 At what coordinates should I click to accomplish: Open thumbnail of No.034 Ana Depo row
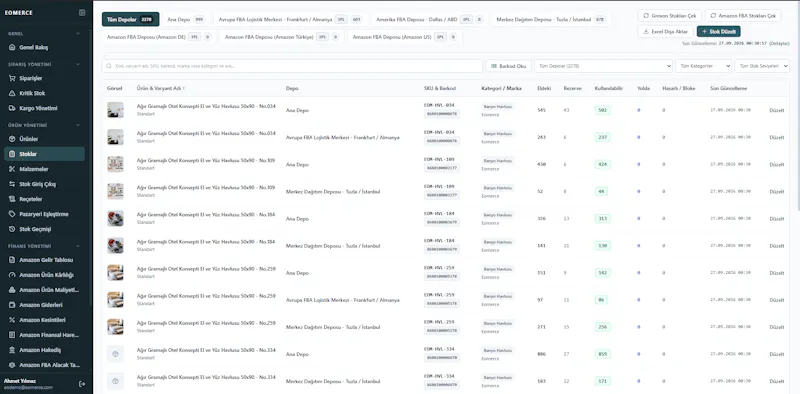115,110
